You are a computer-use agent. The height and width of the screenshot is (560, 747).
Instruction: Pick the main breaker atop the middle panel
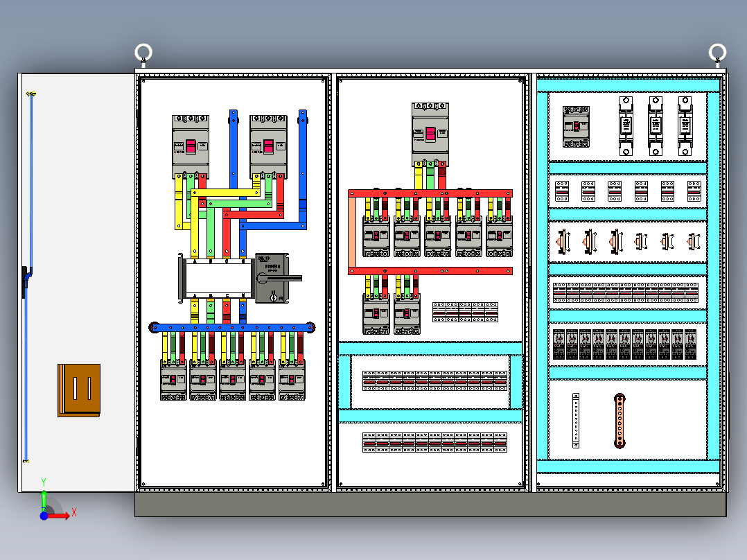coord(430,135)
